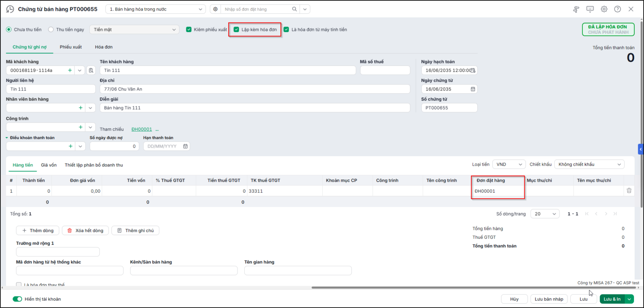Click the plus icon in Điều khoản thanh toán
This screenshot has width=644, height=308.
70,146
